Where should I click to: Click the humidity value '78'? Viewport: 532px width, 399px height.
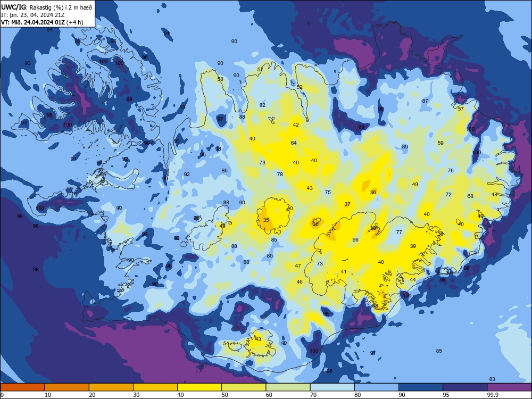280,174
